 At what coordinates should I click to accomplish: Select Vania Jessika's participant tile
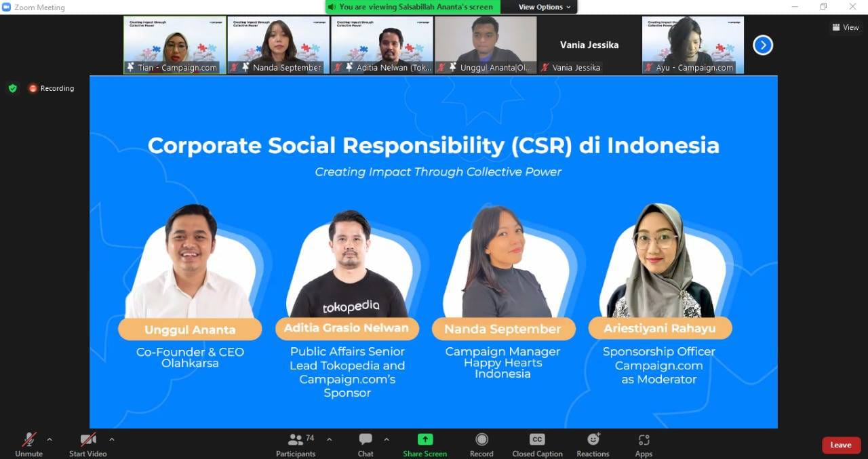point(589,45)
